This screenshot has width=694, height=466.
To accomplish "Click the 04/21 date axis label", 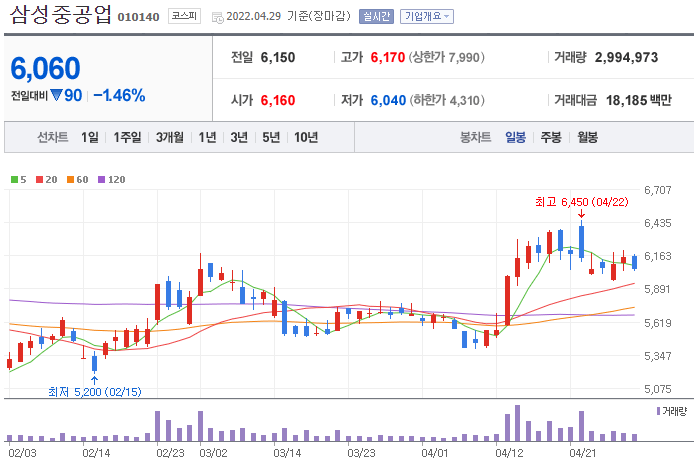I will 582,453.
